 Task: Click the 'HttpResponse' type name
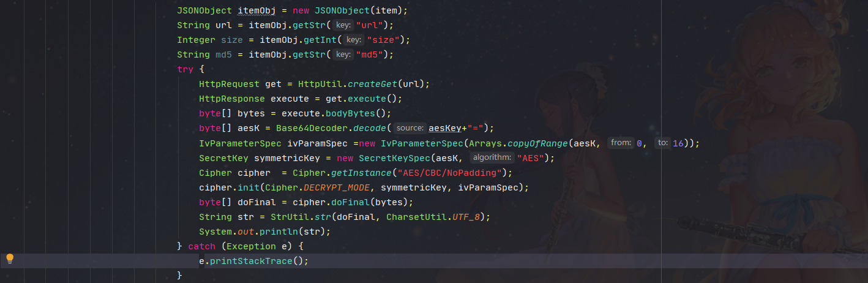point(232,99)
